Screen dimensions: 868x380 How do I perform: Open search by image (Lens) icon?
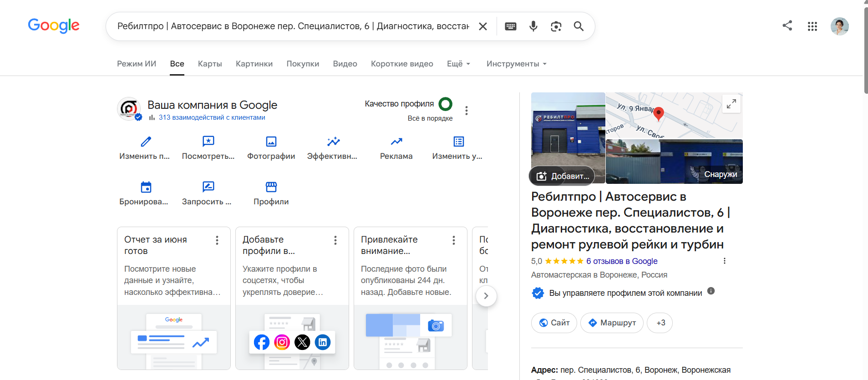click(556, 26)
